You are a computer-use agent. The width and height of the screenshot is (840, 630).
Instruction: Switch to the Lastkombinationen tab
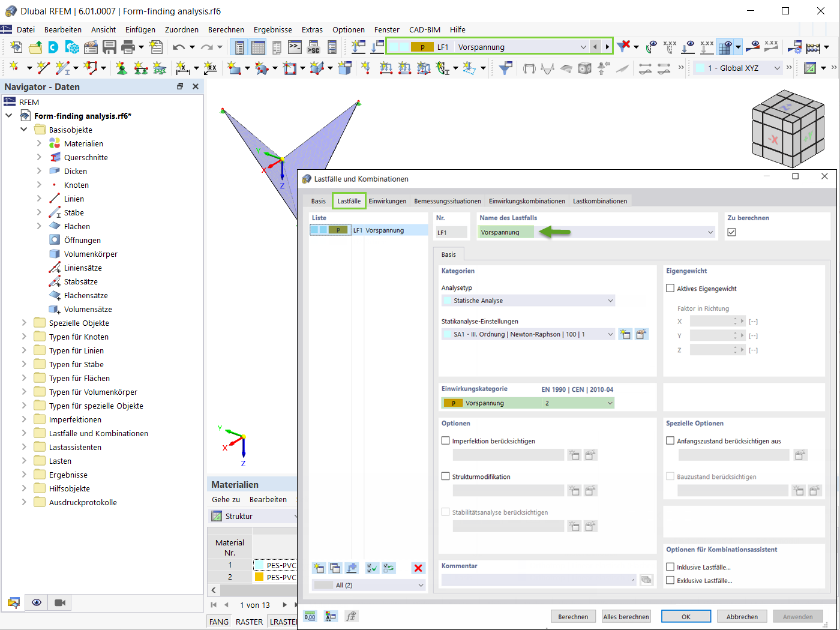(x=600, y=201)
